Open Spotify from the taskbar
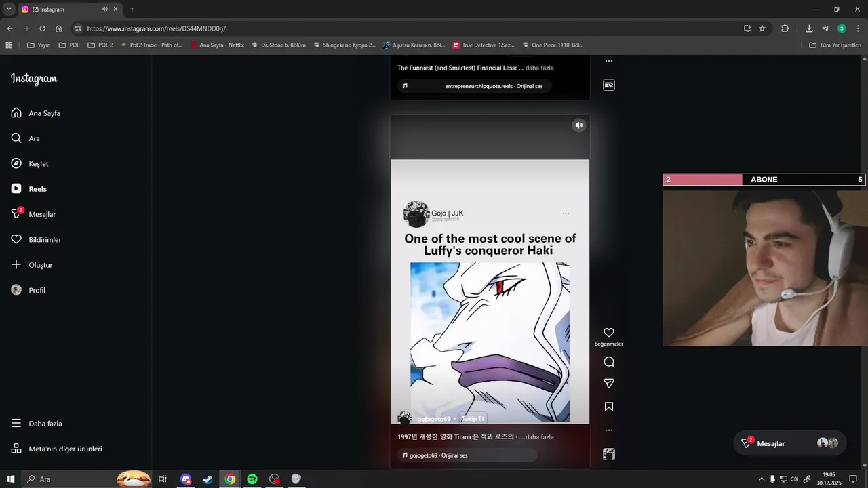 coord(252,479)
